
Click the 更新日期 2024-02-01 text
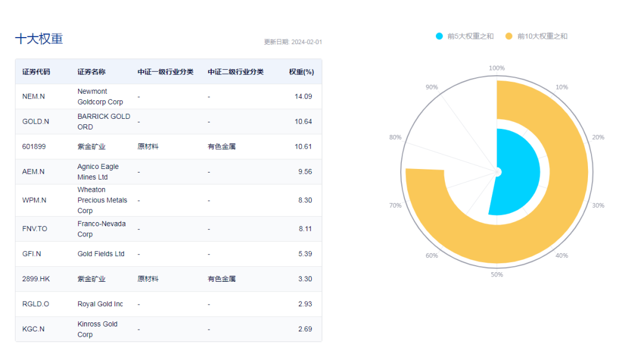[293, 42]
